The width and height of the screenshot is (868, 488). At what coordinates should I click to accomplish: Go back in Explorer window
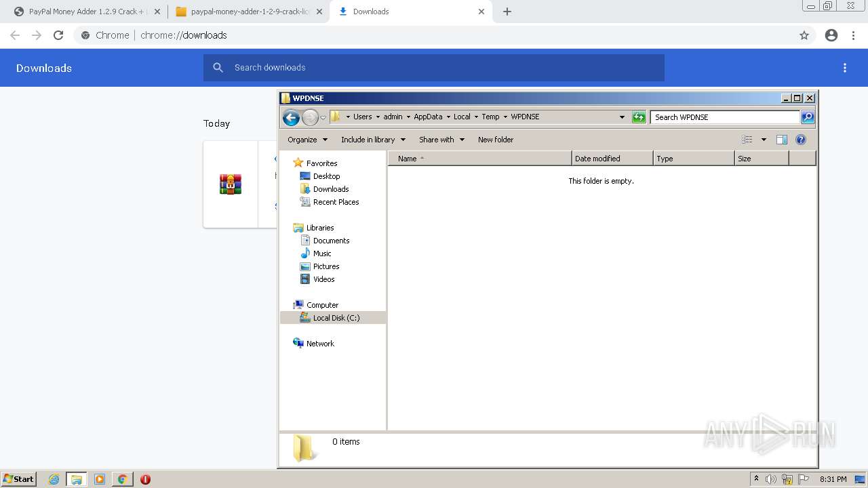[291, 117]
